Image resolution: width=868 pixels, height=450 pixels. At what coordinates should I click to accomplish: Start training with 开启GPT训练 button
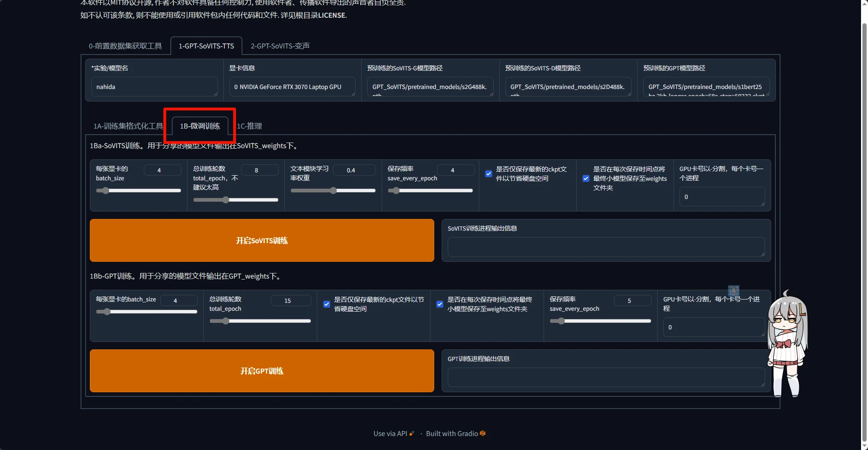tap(262, 371)
